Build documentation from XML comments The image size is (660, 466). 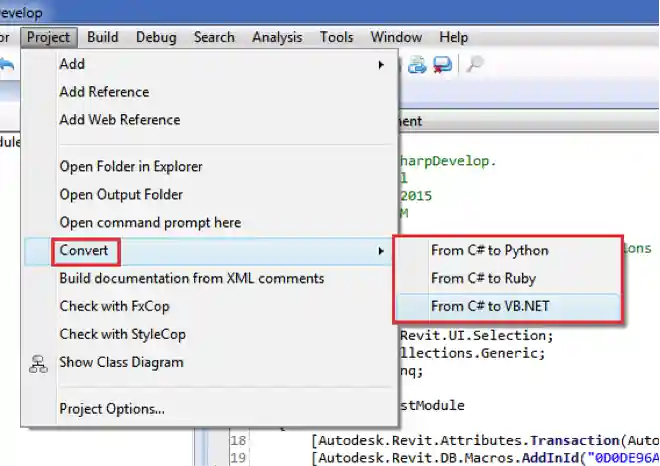tap(191, 278)
